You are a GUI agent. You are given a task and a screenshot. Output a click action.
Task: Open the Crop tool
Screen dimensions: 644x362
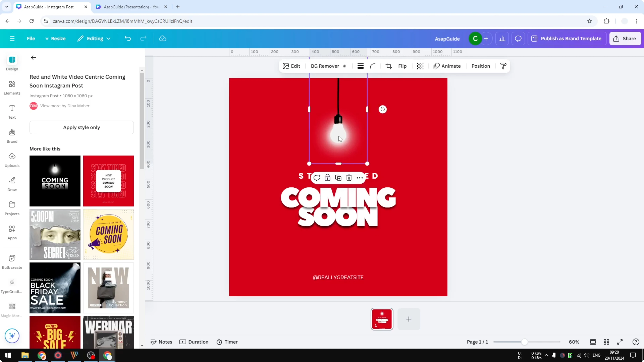pos(389,66)
